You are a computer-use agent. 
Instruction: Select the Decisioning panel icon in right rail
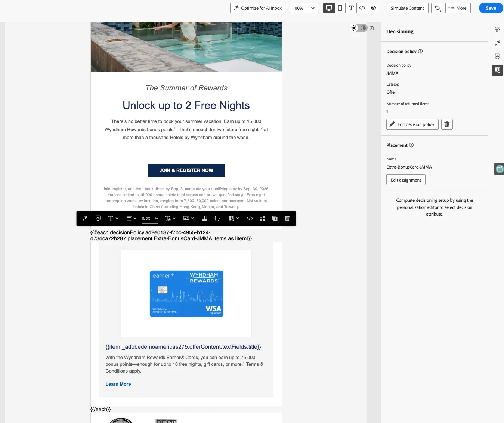497,70
